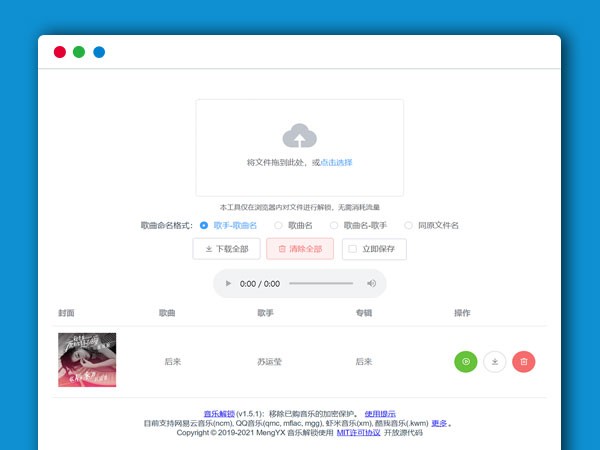Open the 点击选择 file chooser link
This screenshot has width=600, height=450.
pyautogui.click(x=336, y=162)
